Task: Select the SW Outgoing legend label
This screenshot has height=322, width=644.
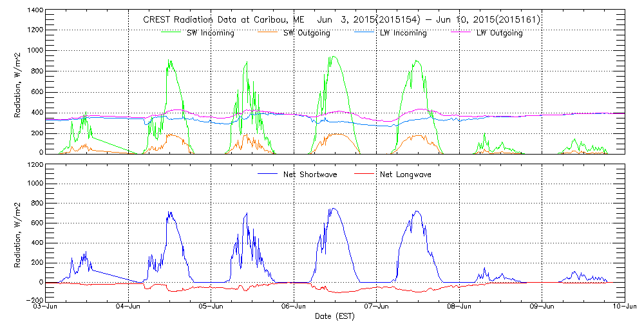Action: 307,33
